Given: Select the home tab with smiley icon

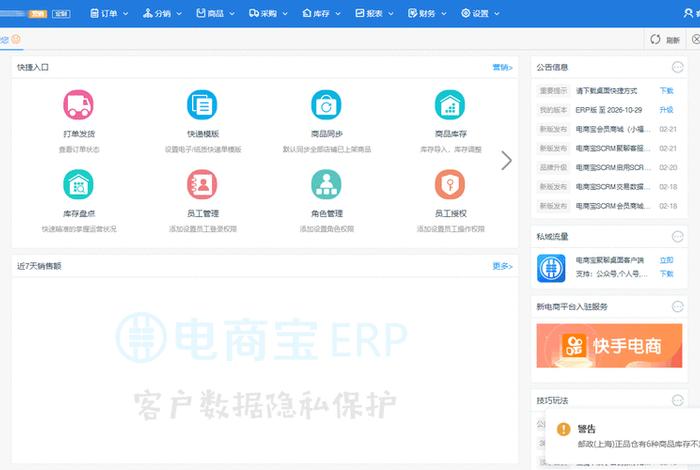Looking at the screenshot, I should pos(11,40).
